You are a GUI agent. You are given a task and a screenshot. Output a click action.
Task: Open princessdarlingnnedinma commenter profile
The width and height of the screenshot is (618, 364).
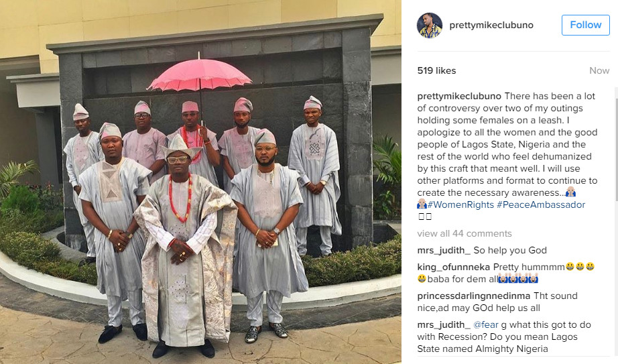click(x=474, y=296)
